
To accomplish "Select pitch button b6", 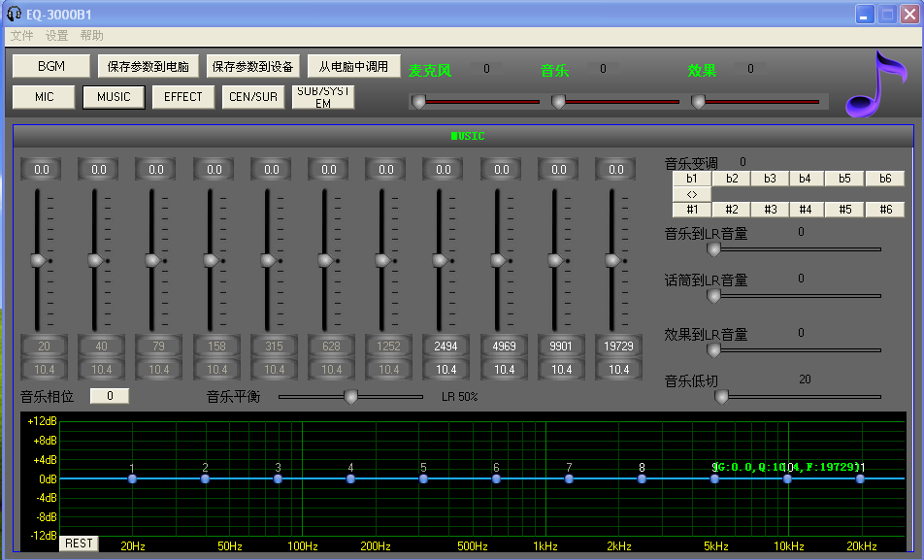I will pyautogui.click(x=885, y=178).
